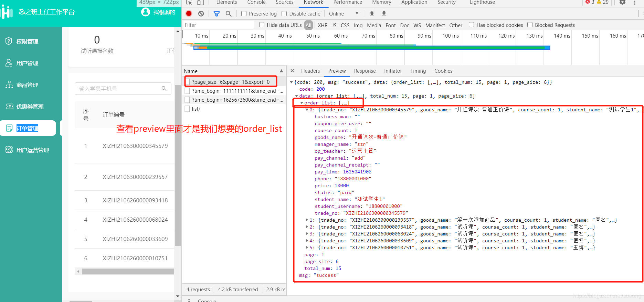Image resolution: width=644 pixels, height=302 pixels.
Task: Tick checkbox of ?page_size=6&page=1 request
Action: point(188,82)
